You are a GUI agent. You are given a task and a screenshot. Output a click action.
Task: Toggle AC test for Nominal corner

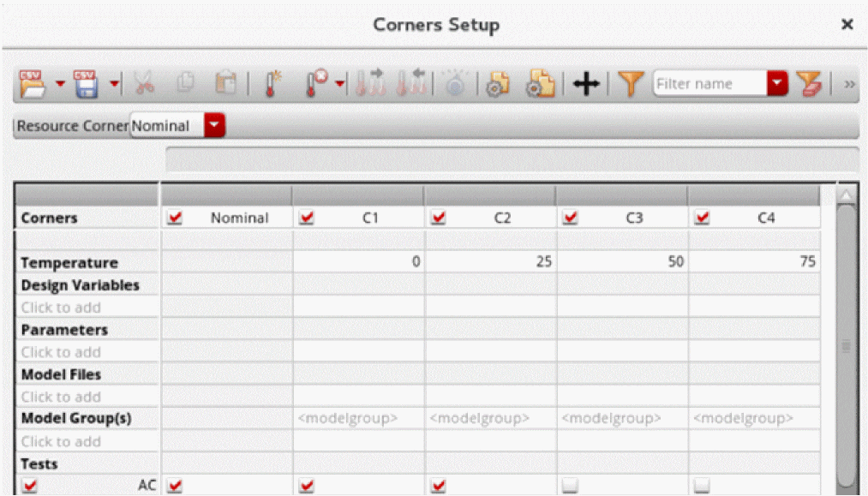175,486
